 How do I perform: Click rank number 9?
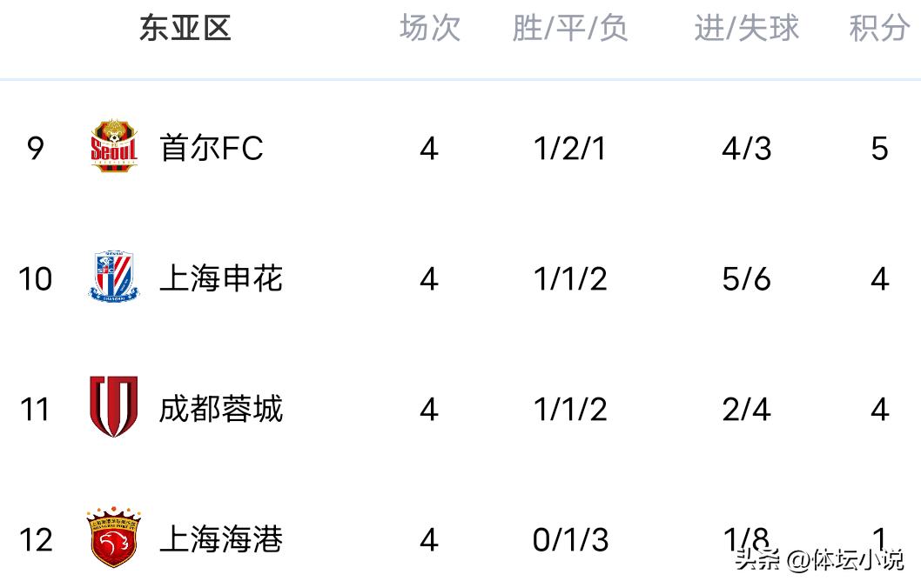tap(35, 149)
